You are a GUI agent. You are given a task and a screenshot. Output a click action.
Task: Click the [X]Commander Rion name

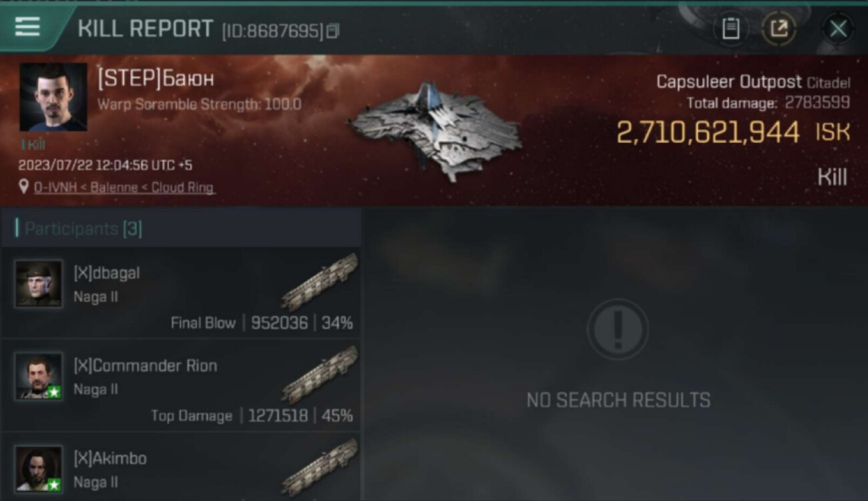point(145,365)
